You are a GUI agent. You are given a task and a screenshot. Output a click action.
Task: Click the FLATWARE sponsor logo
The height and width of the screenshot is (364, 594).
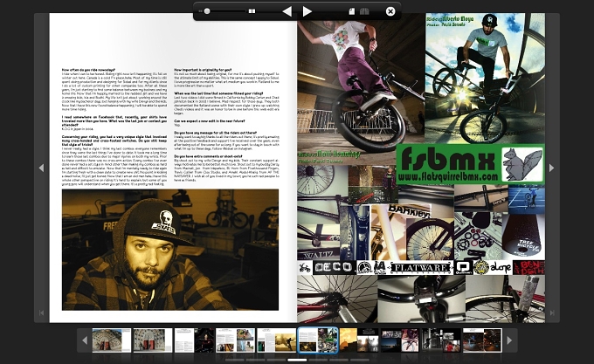(x=421, y=267)
